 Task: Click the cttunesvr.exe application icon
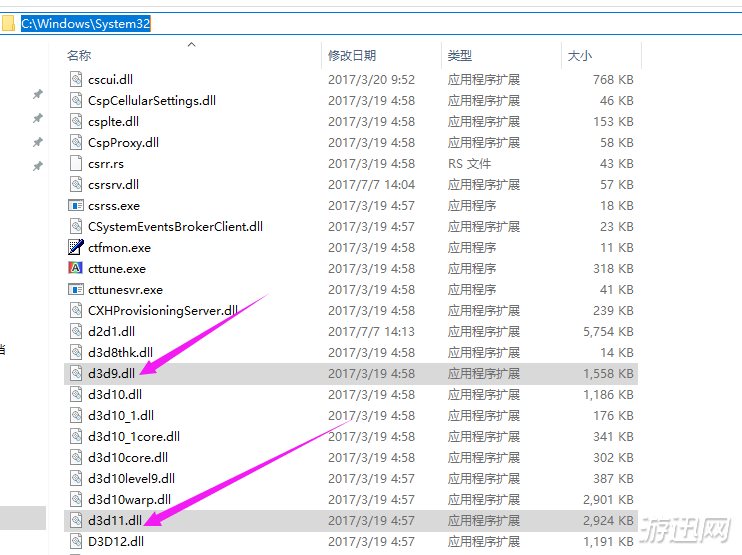76,289
